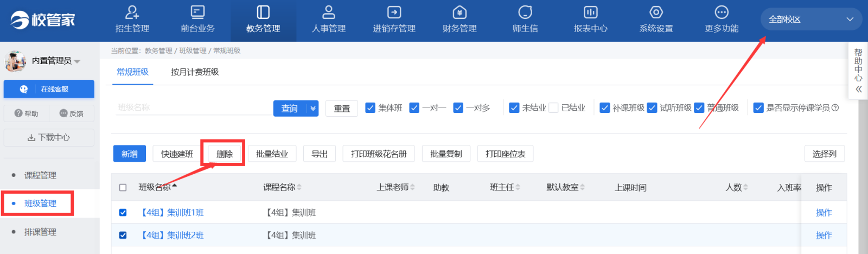Deselect the 【4组】集训班1班 row checkbox
The image size is (868, 254).
(x=123, y=213)
